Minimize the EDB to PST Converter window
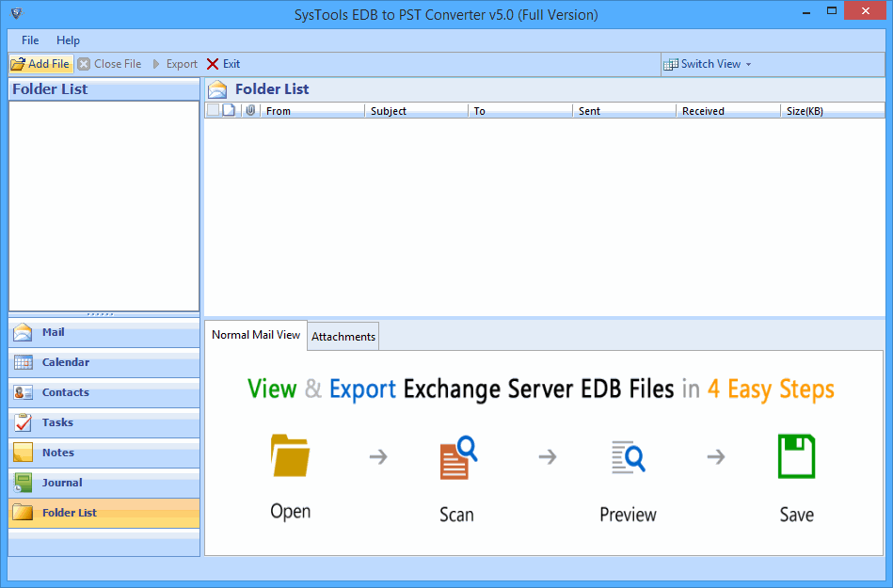 (805, 12)
